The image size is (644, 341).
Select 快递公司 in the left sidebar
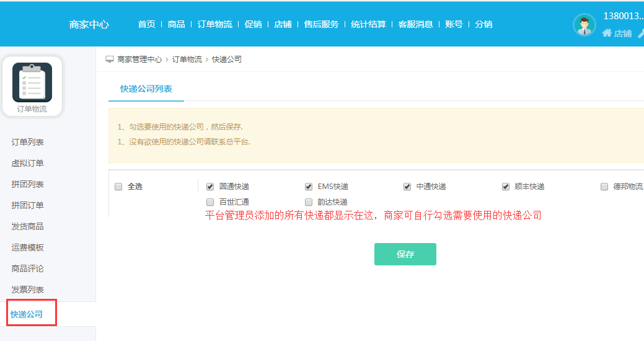coord(27,314)
